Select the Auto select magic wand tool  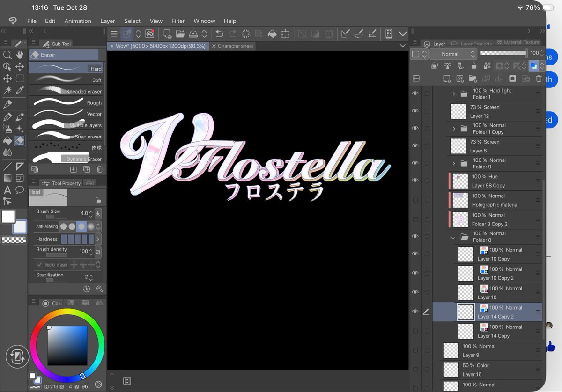7,90
